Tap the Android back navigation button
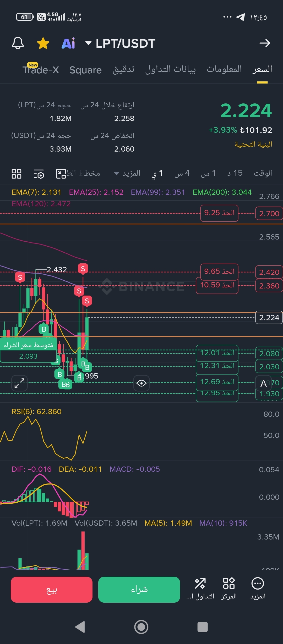 [80, 627]
